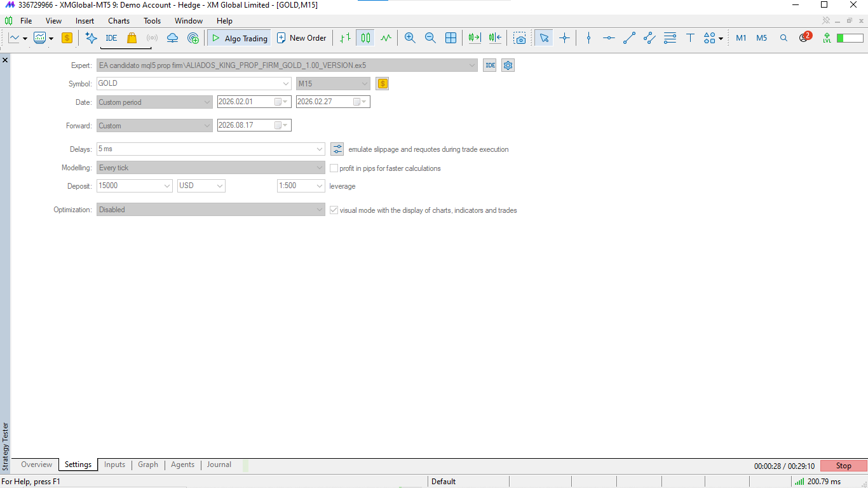Open the Date Custom period dropdown
Viewport: 868px width, 488px height.
[x=207, y=102]
